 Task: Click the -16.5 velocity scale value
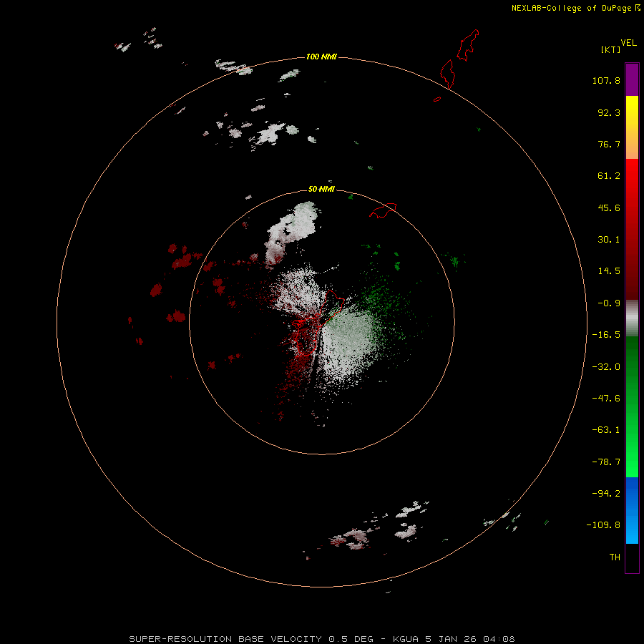click(x=606, y=335)
